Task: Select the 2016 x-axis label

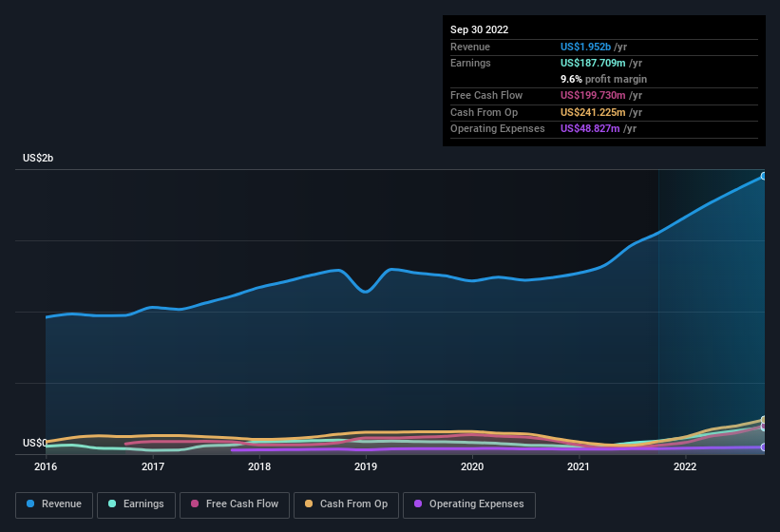Action: tap(46, 466)
